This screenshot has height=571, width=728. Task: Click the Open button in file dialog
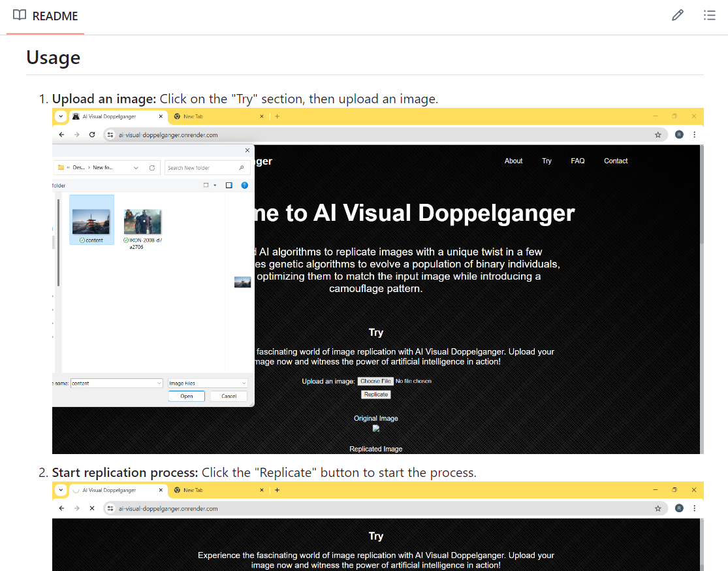tap(187, 396)
